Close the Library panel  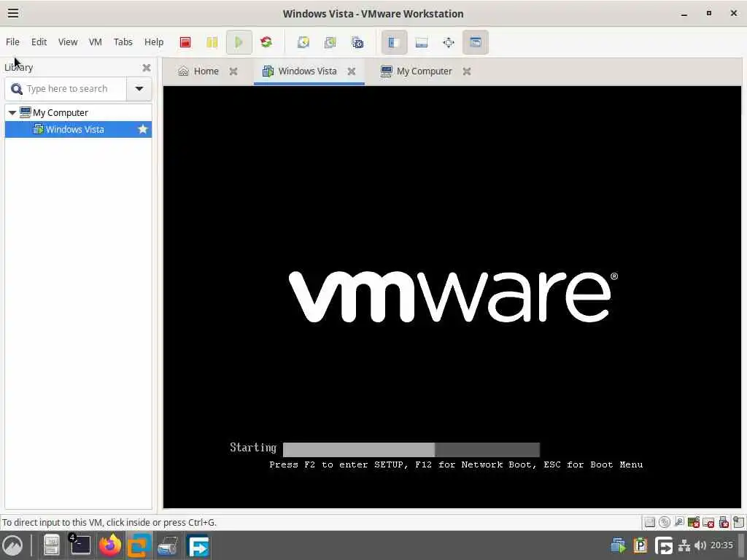(146, 68)
